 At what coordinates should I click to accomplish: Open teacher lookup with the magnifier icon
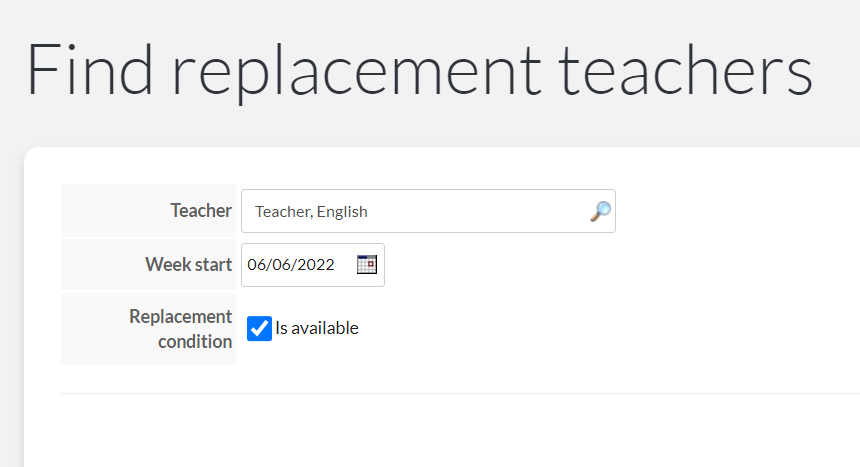(601, 211)
